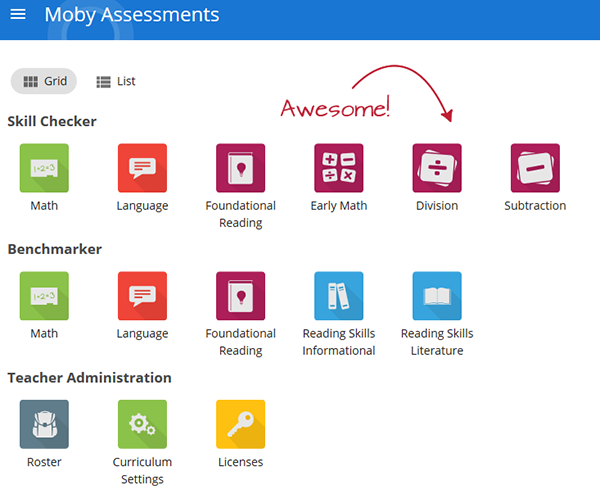
Task: Click the Roster label
Action: (x=44, y=462)
